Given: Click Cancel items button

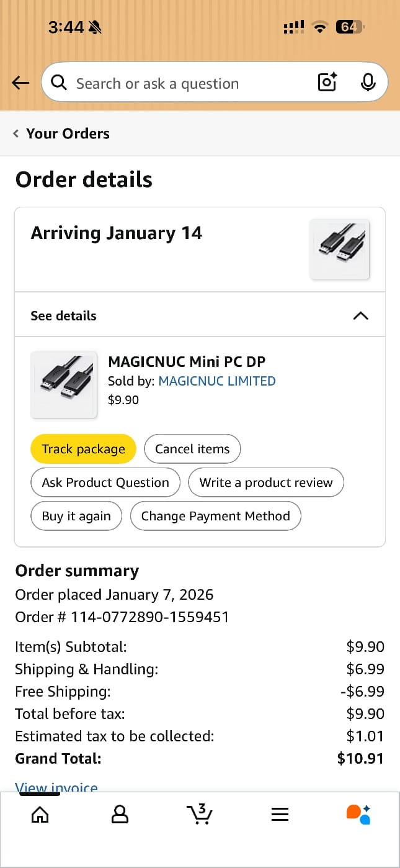Looking at the screenshot, I should [192, 449].
